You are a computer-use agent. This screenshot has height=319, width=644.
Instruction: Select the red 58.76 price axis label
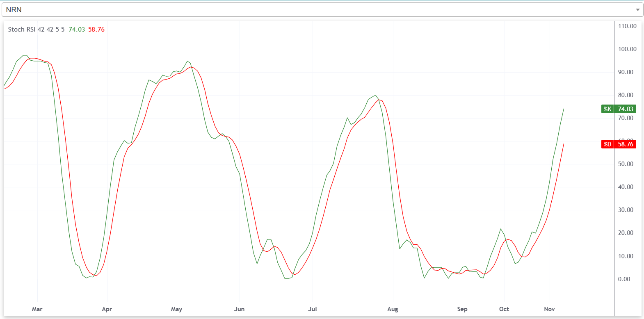click(626, 144)
